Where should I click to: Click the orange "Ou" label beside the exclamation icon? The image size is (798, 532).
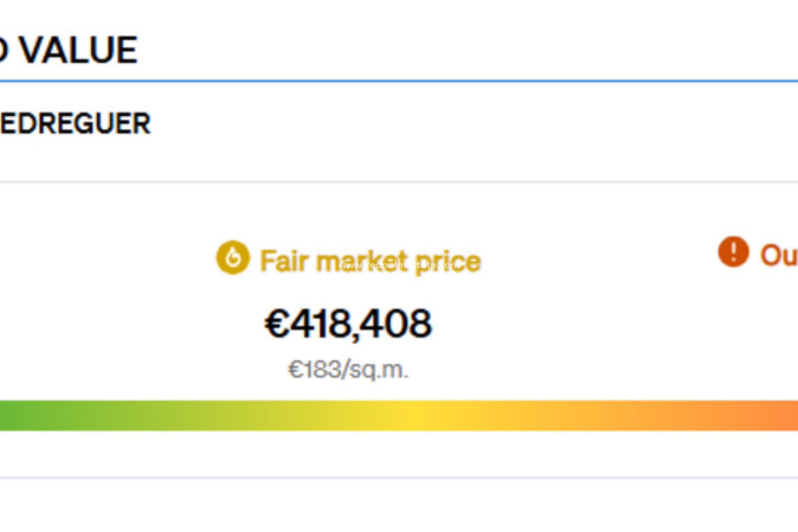point(779,255)
